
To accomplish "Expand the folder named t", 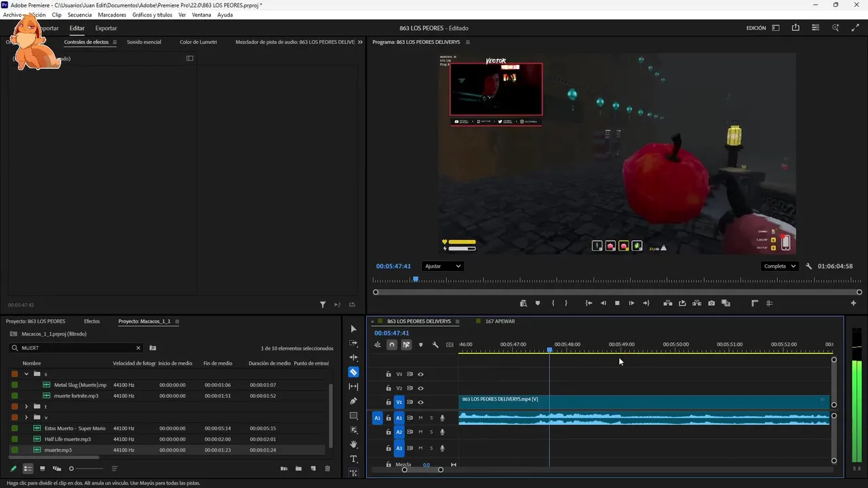I will pos(26,407).
